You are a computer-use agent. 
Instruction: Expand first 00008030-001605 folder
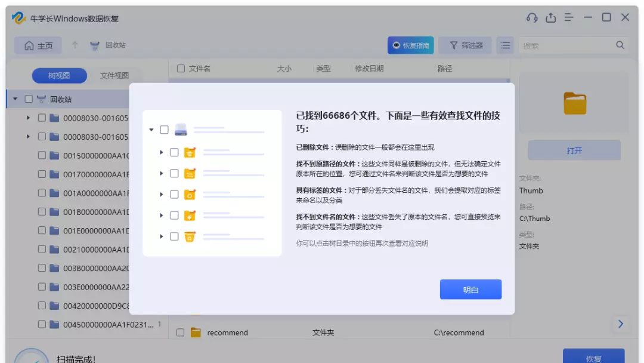[x=28, y=118]
